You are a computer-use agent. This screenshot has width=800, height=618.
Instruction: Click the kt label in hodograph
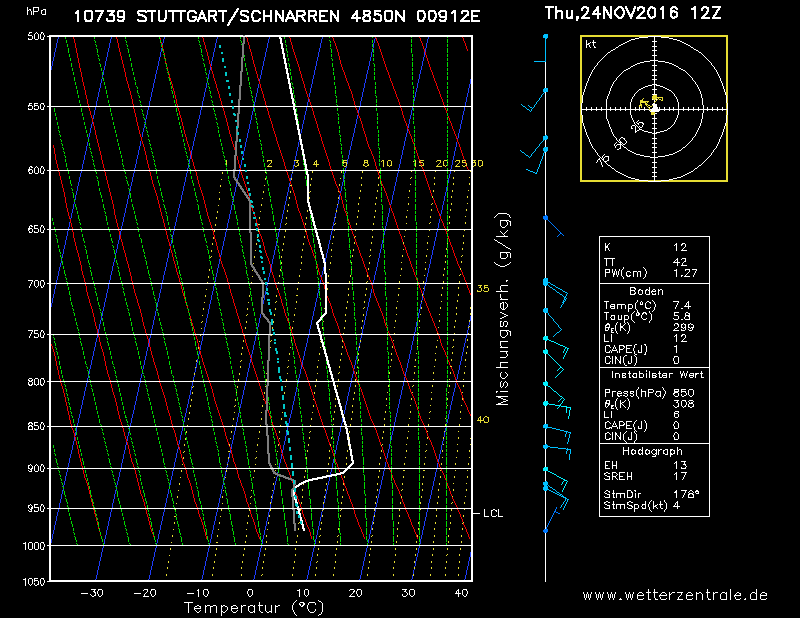[x=591, y=45]
